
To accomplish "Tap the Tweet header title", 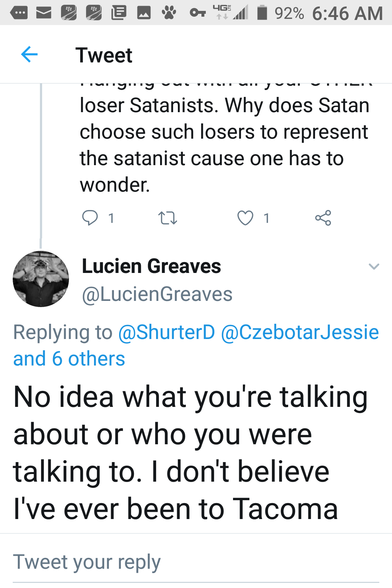I will (104, 55).
